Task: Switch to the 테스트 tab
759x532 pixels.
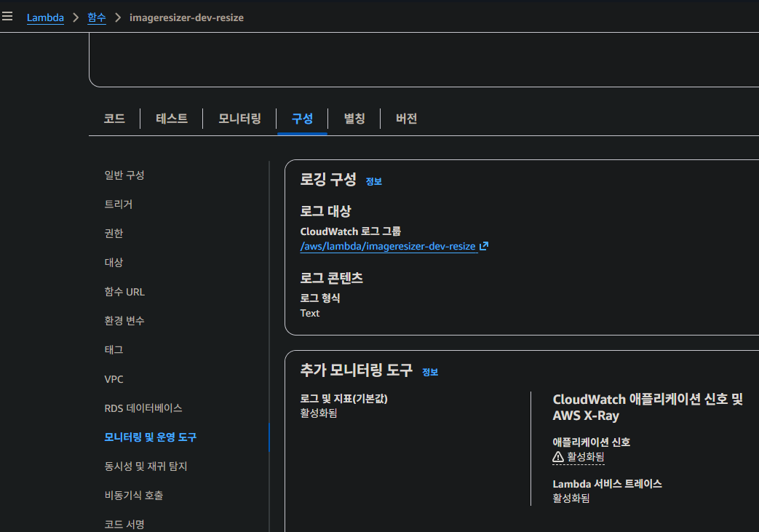Action: tap(171, 119)
